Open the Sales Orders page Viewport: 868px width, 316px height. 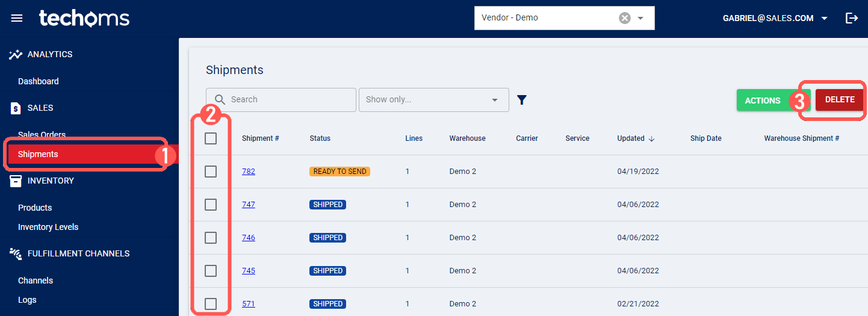(42, 134)
